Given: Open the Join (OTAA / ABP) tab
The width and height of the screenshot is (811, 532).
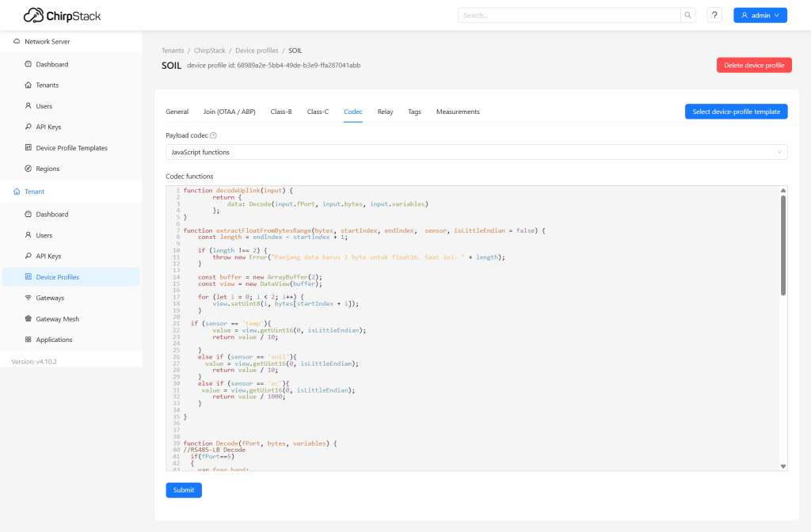Looking at the screenshot, I should [x=230, y=112].
